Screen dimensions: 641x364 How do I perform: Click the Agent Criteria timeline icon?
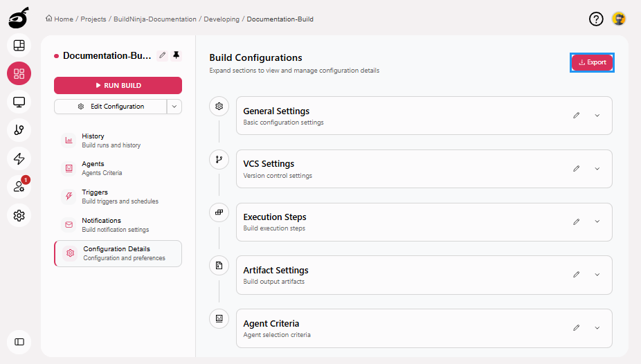[x=219, y=318]
